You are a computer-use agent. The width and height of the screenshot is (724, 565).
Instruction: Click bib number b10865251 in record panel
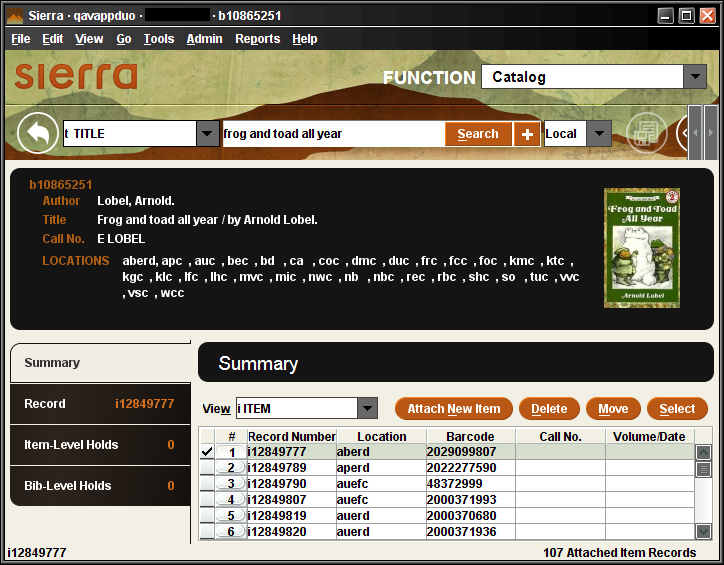point(61,185)
